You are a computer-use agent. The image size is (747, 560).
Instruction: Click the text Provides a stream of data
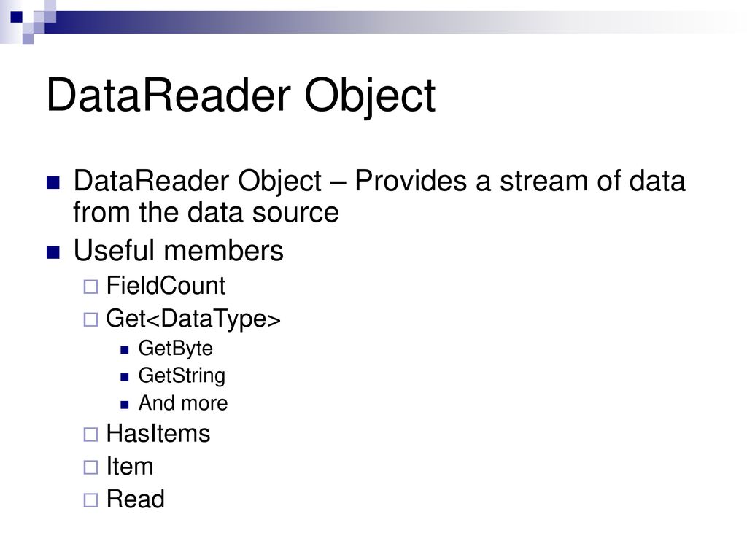click(x=519, y=181)
